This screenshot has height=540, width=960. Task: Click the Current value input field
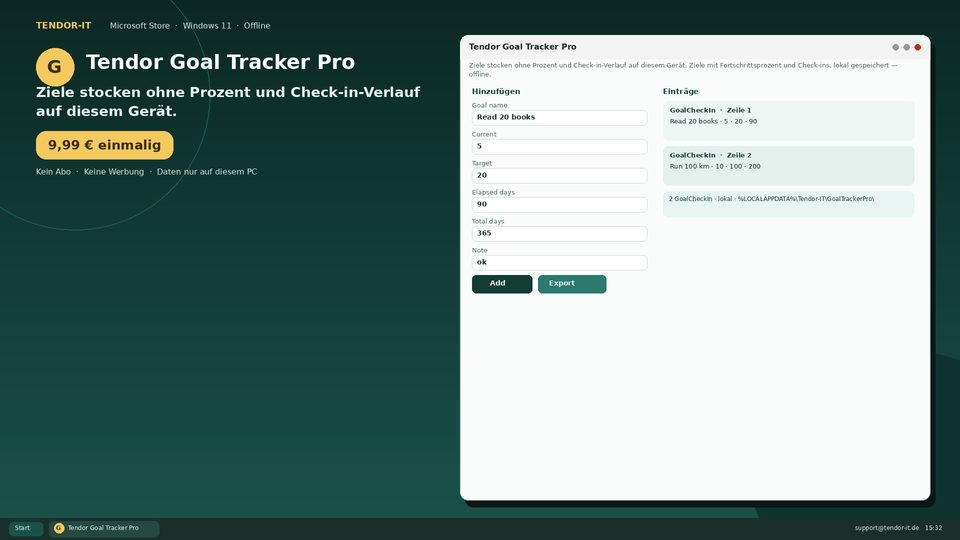click(559, 146)
